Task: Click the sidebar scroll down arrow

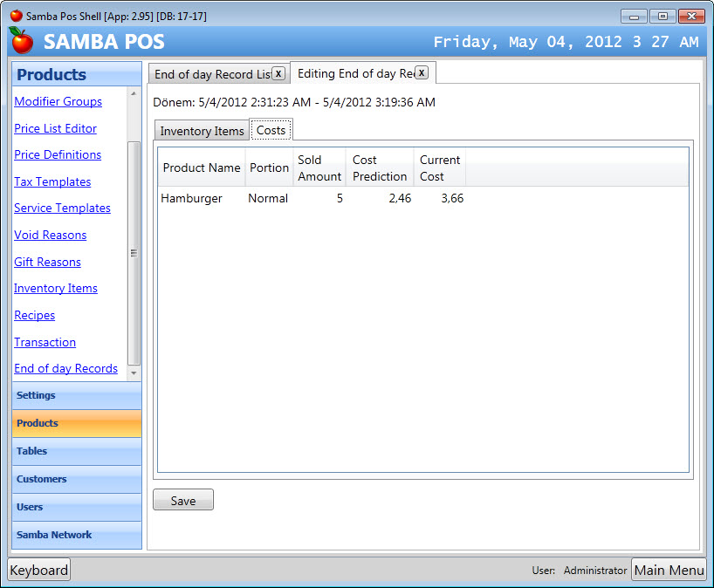Action: click(134, 373)
